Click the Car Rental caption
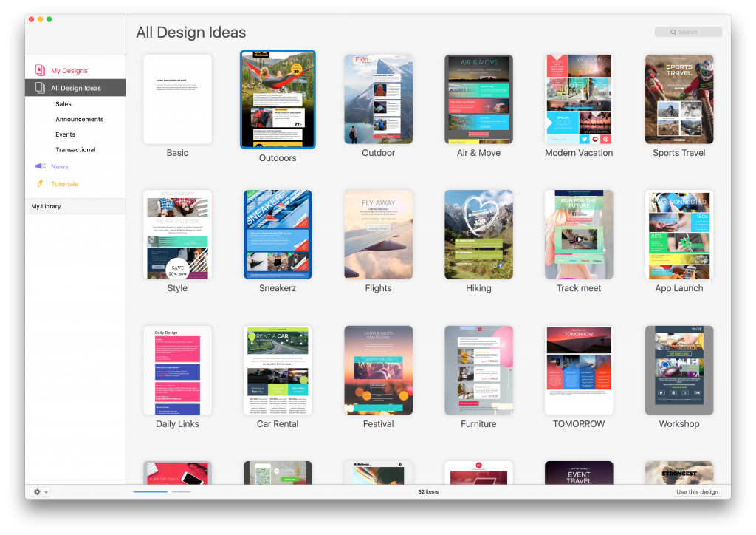Image resolution: width=756 pixels, height=535 pixels. [x=278, y=424]
